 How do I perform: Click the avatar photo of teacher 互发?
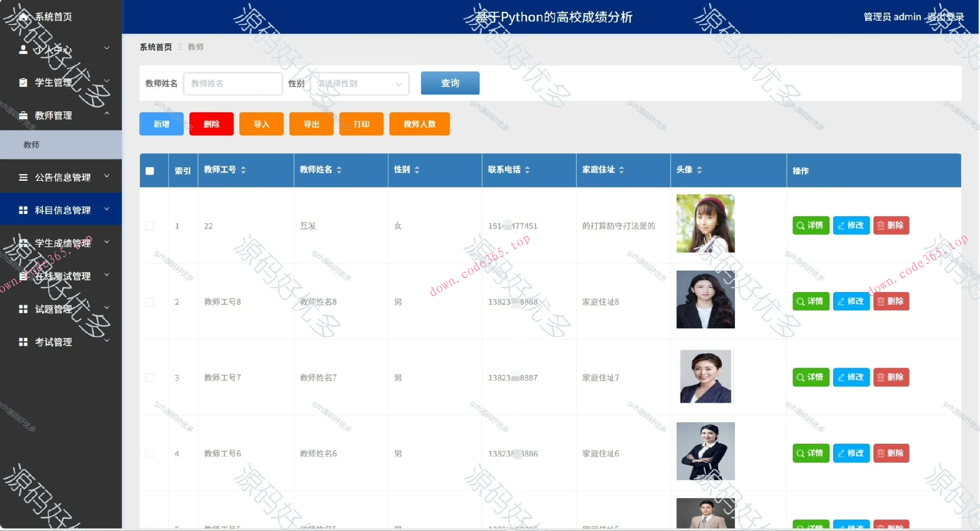coord(705,224)
